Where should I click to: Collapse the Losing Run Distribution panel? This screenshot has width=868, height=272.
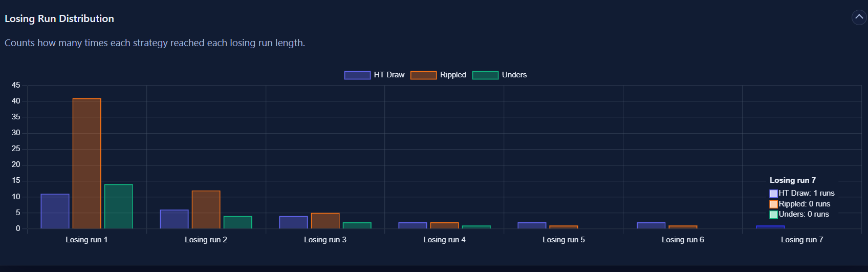point(859,17)
